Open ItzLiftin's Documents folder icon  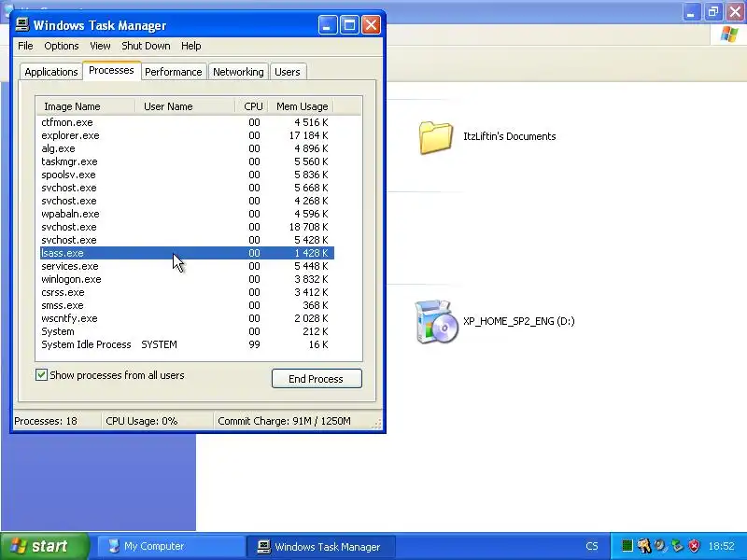click(435, 137)
